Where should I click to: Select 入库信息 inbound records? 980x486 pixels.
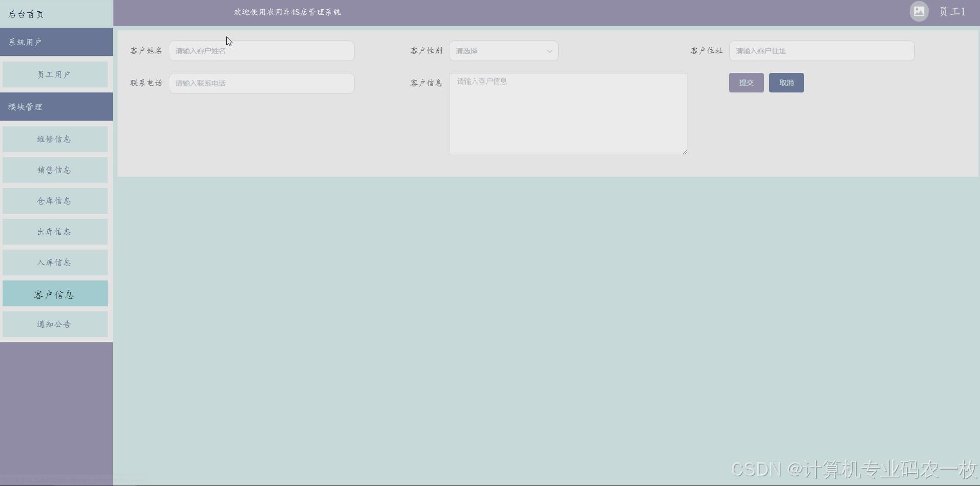tap(55, 262)
